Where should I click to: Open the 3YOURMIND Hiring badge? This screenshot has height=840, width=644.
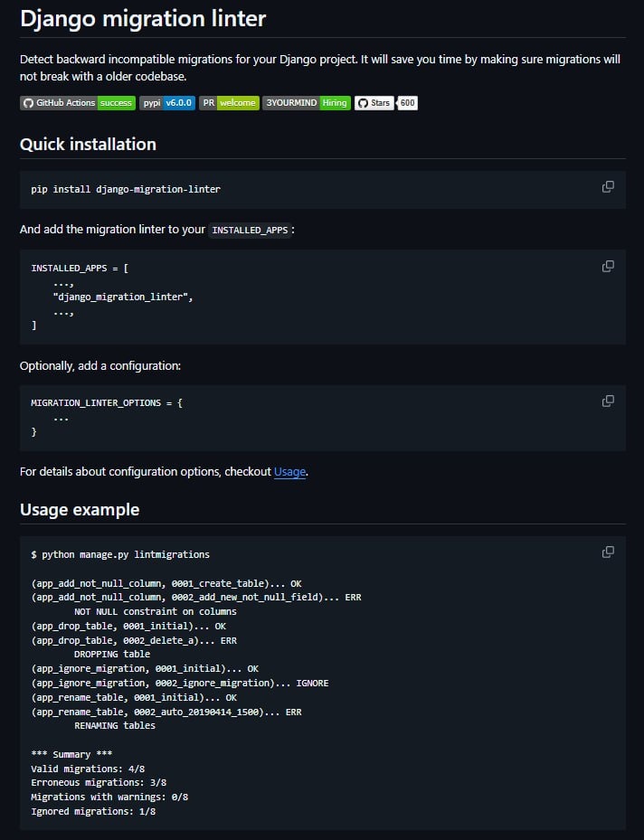pyautogui.click(x=306, y=103)
